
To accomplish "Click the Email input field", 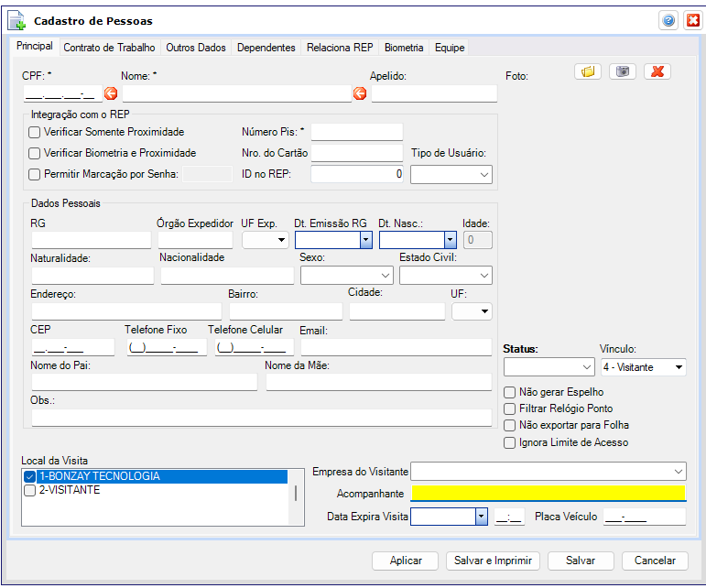I will coord(396,347).
